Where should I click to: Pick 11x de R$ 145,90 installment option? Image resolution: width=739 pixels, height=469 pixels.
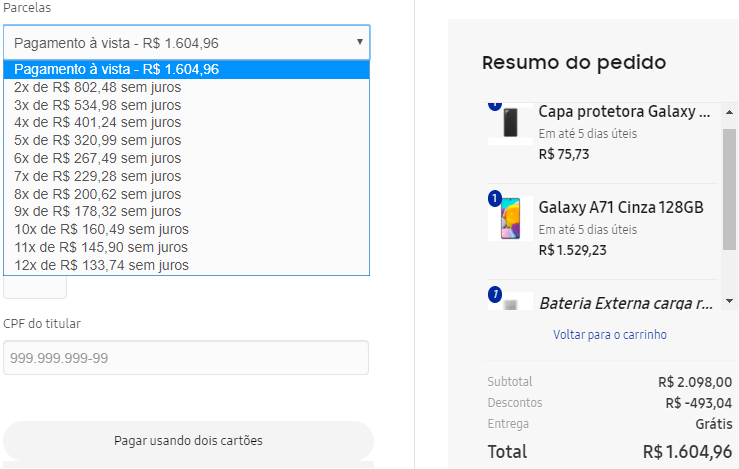[x=101, y=247]
